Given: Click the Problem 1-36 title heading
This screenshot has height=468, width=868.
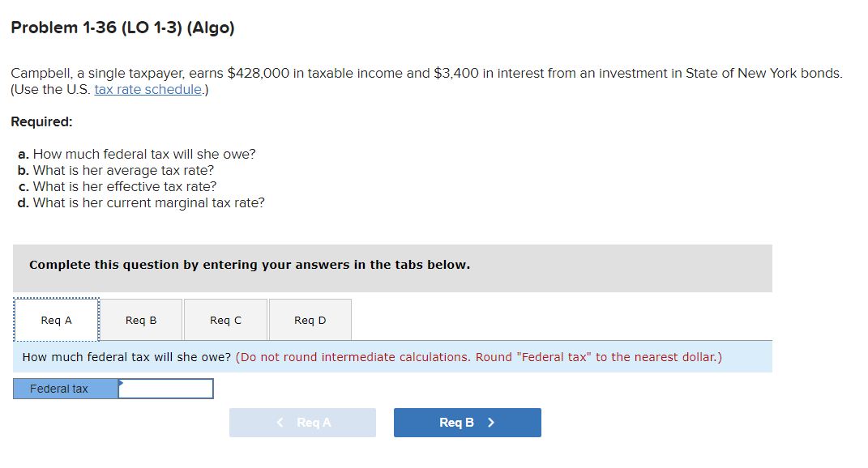Looking at the screenshot, I should [122, 27].
